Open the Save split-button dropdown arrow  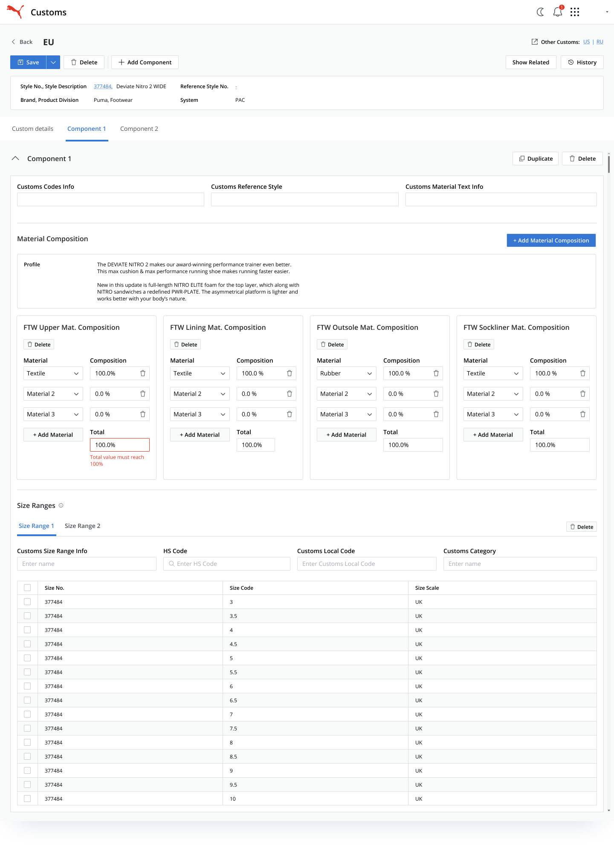pos(53,62)
